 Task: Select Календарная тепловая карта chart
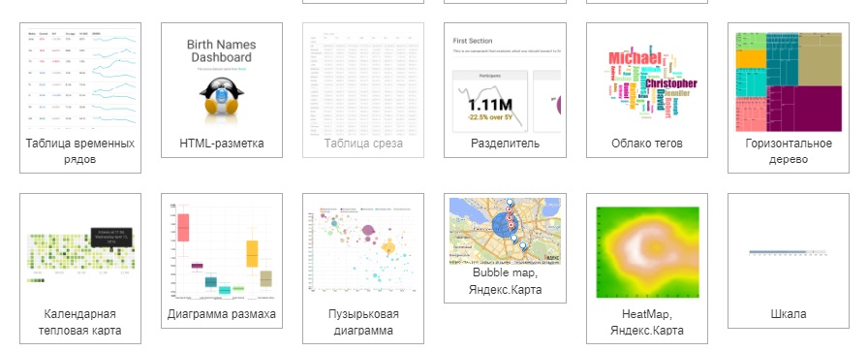tap(80, 269)
